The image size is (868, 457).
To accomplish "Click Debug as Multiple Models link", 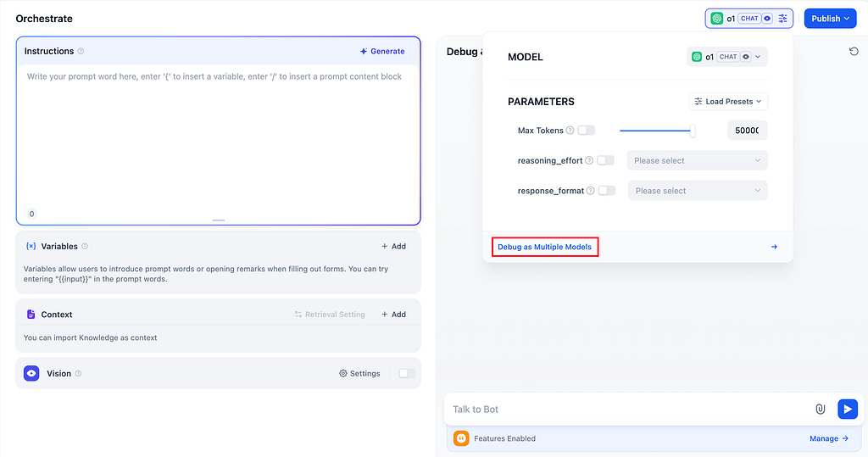I will pos(544,247).
